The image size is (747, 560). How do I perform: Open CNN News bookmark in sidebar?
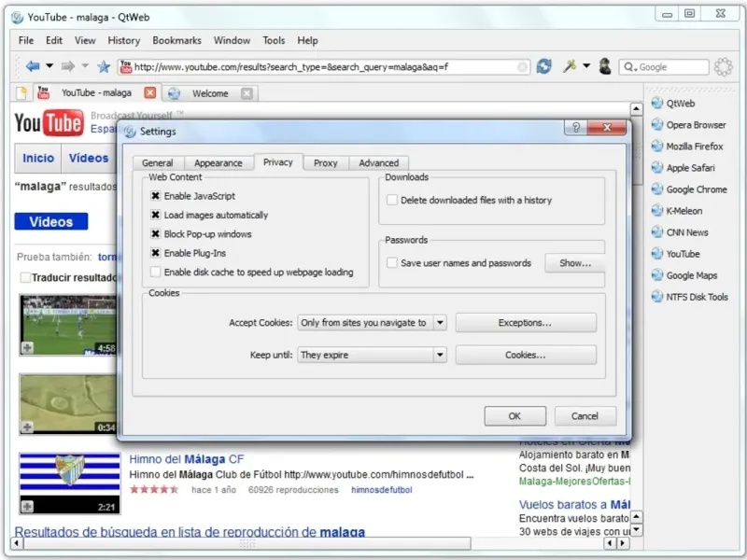680,231
